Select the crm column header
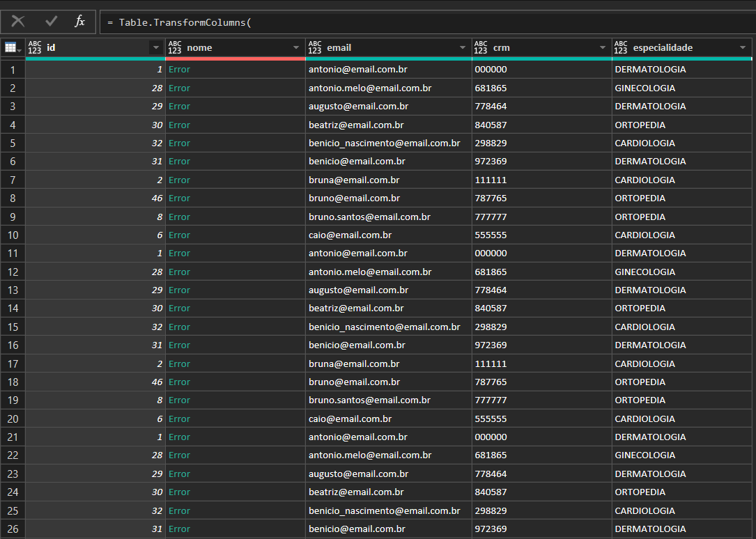 coord(542,47)
